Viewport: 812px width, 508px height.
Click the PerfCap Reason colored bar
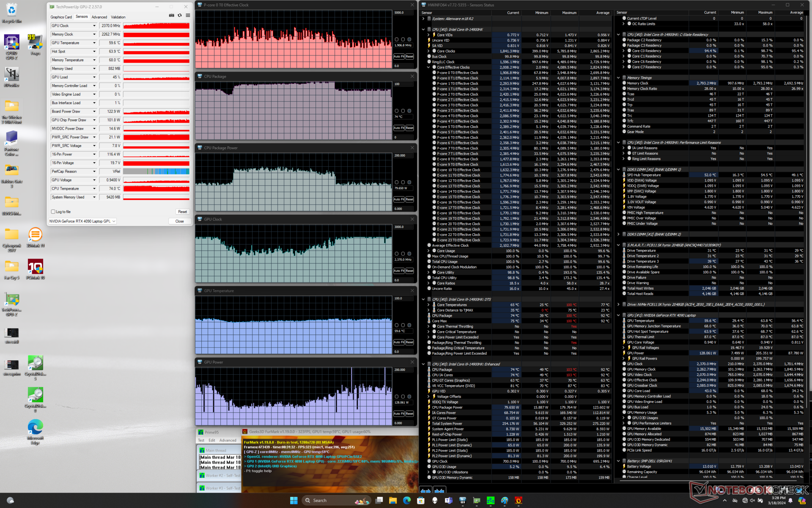click(x=156, y=171)
